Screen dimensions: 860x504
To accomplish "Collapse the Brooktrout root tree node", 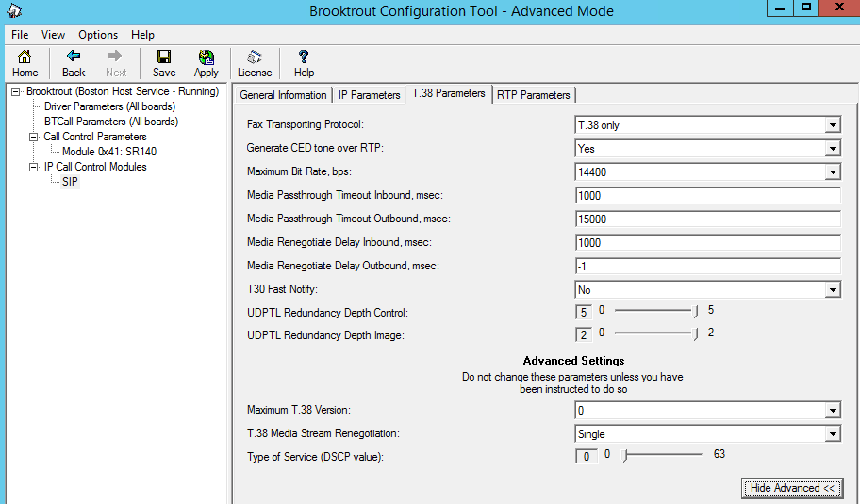I will (16, 91).
